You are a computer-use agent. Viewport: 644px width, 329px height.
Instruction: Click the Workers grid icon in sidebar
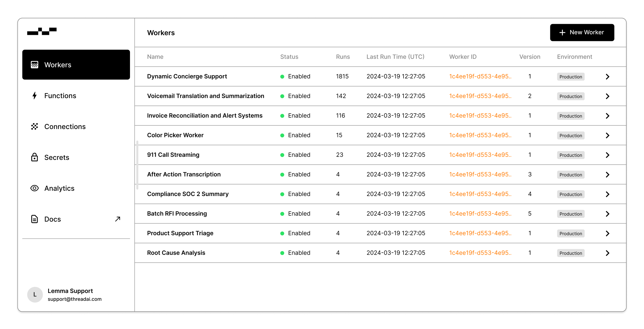(x=35, y=65)
